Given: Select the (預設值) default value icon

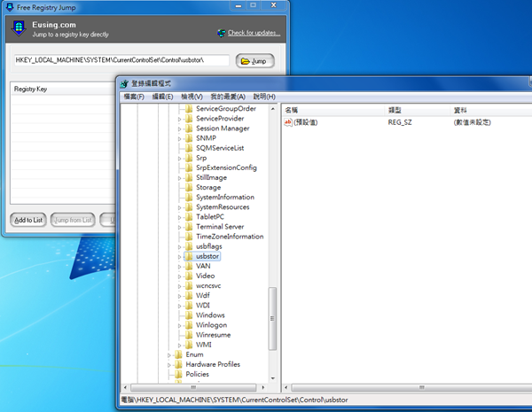Looking at the screenshot, I should tap(287, 122).
